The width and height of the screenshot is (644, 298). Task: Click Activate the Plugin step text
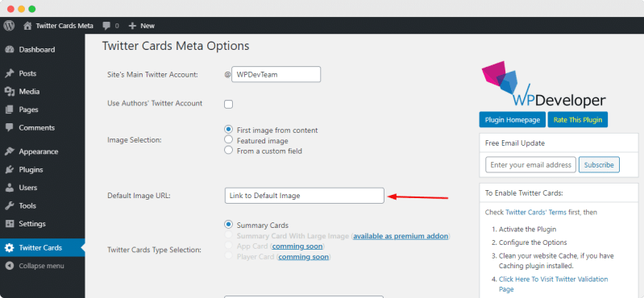tap(527, 230)
